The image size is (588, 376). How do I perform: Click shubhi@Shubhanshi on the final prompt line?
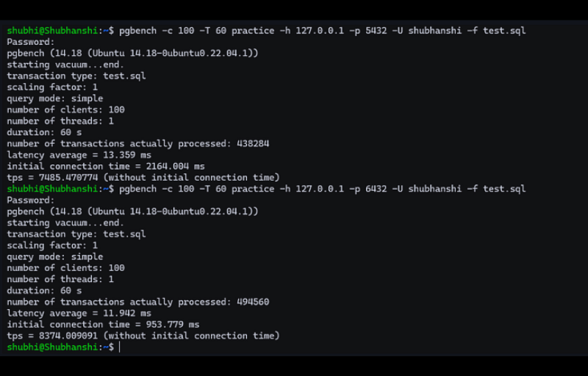coord(51,347)
